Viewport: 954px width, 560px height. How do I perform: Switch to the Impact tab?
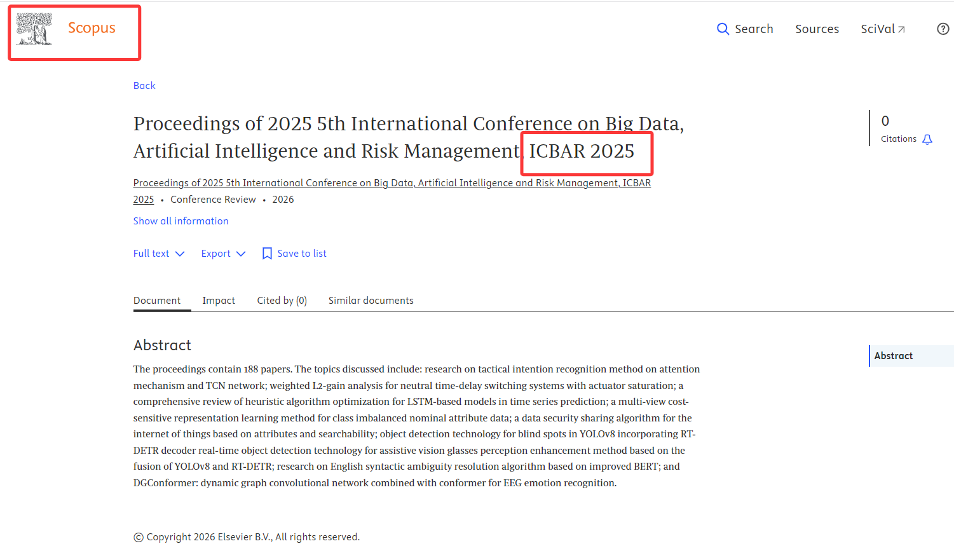pyautogui.click(x=219, y=301)
